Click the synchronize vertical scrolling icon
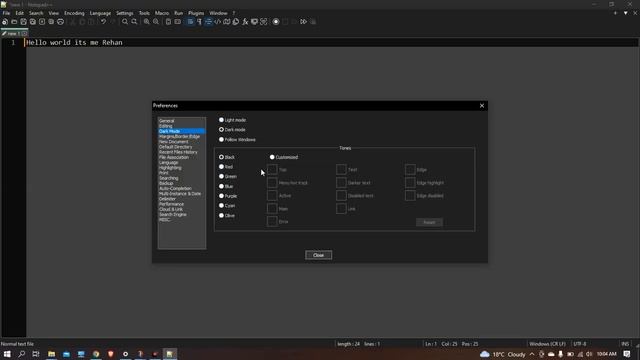640x360 pixels. (x=168, y=22)
